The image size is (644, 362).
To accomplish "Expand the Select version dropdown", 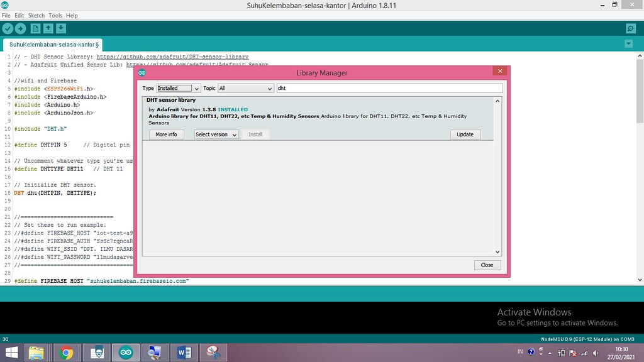I will [216, 134].
